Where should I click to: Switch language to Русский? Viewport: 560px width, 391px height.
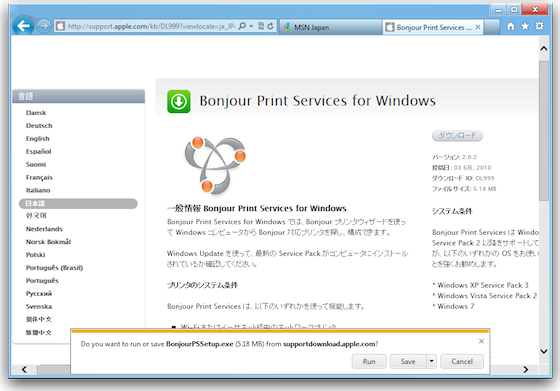(39, 294)
